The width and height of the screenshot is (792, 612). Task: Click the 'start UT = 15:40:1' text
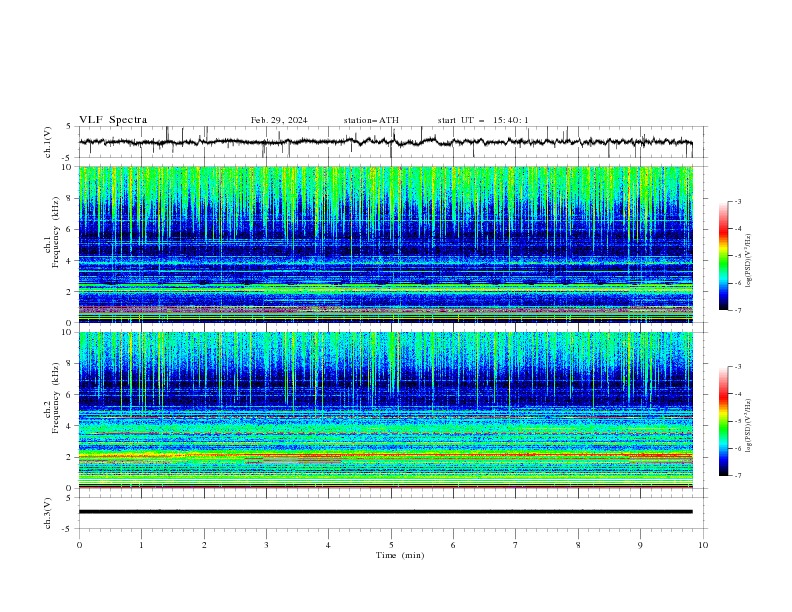click(x=483, y=120)
